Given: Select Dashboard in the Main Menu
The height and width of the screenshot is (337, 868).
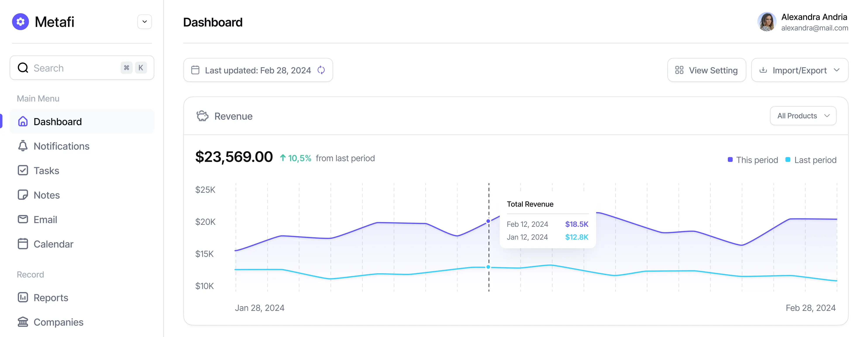Looking at the screenshot, I should (x=58, y=121).
